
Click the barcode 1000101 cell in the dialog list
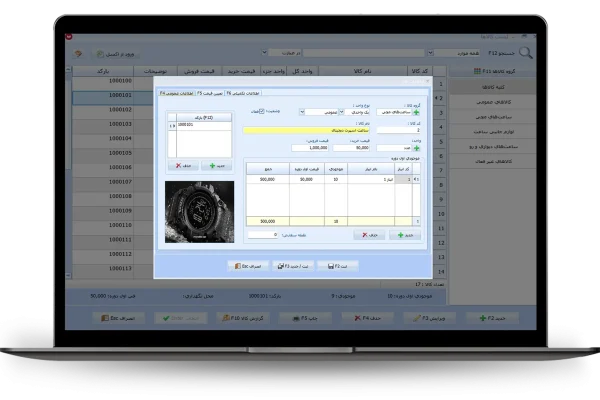point(204,126)
